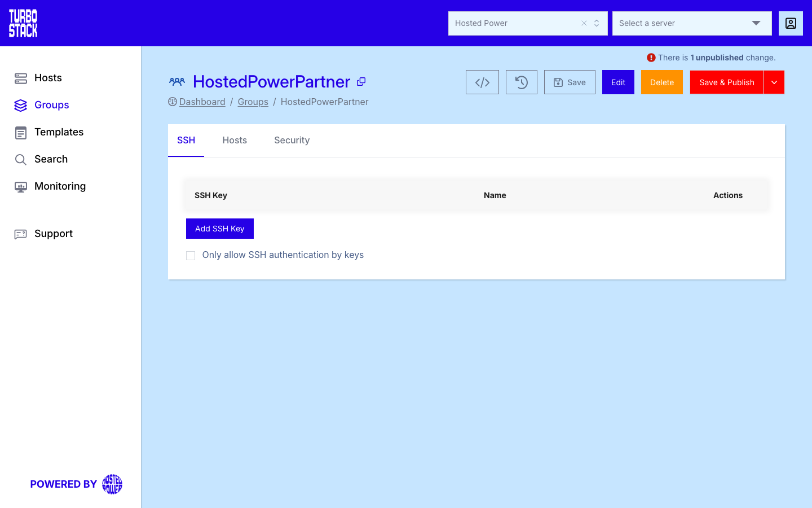Switch to the Hosts tab
Image resolution: width=812 pixels, height=508 pixels.
pyautogui.click(x=235, y=140)
